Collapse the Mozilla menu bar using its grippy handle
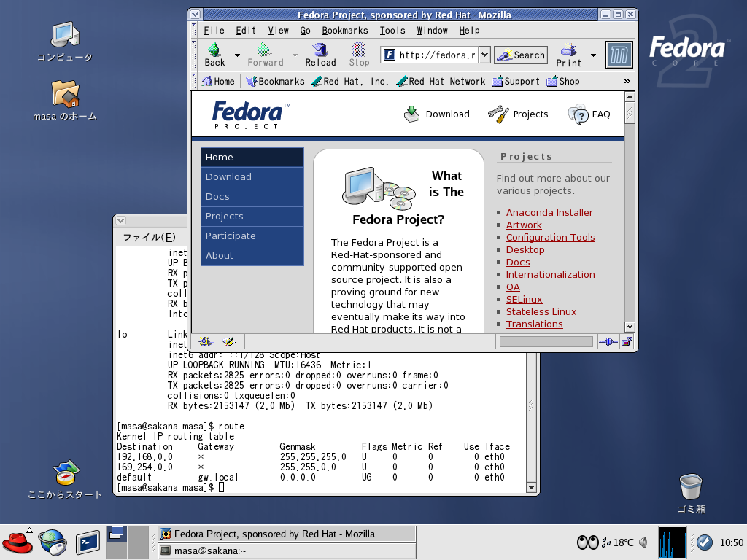 click(x=194, y=31)
